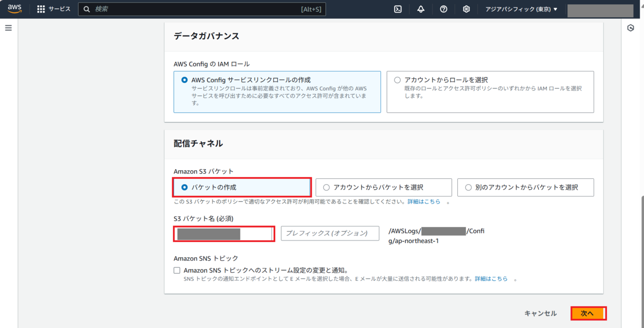Click the search magnifier icon
Image resolution: width=644 pixels, height=328 pixels.
click(87, 9)
